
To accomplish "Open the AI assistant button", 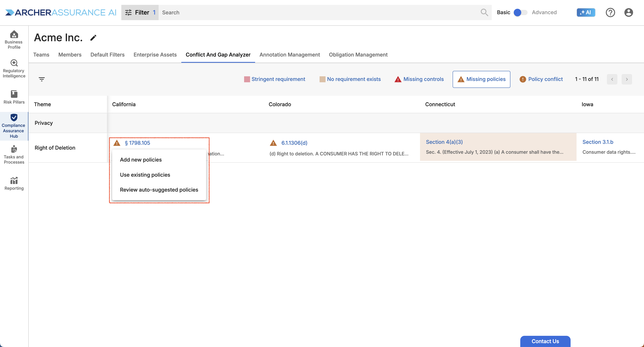I will pos(586,12).
